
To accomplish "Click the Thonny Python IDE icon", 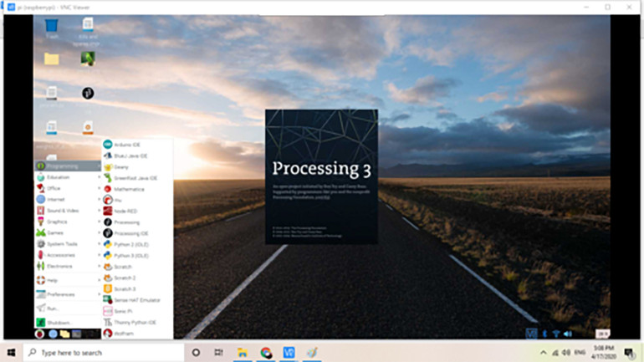I will click(108, 322).
